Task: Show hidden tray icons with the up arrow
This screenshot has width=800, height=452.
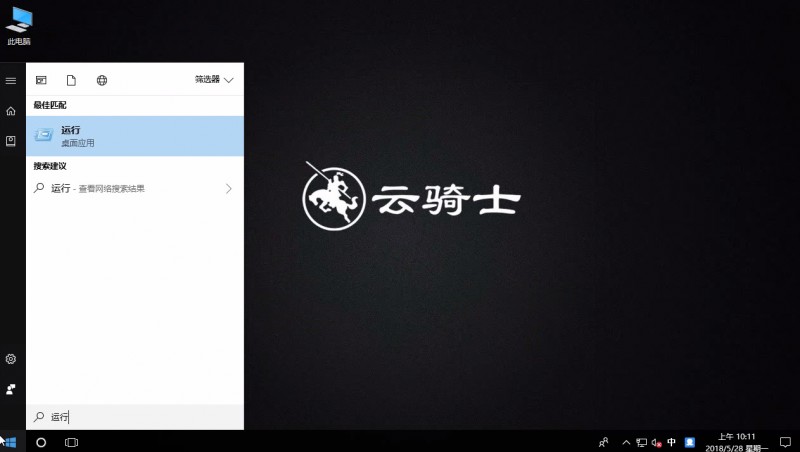Action: coord(626,442)
